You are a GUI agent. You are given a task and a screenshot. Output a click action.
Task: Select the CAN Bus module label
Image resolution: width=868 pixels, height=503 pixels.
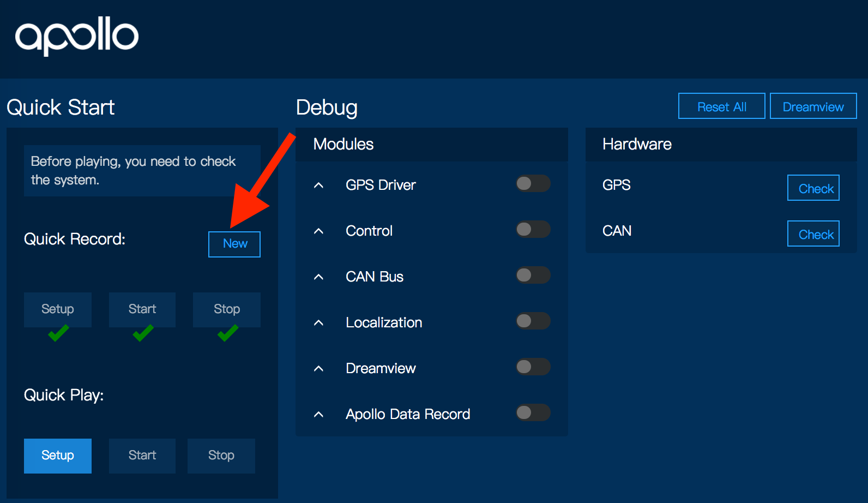click(x=375, y=277)
